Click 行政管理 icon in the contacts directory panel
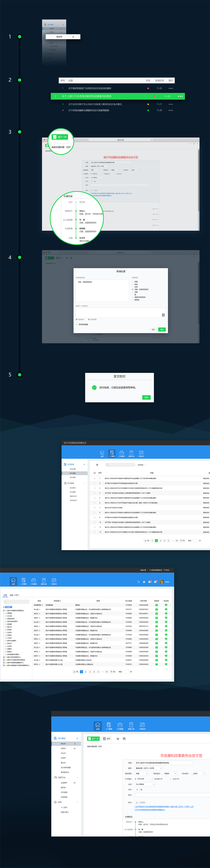 [34, 581]
